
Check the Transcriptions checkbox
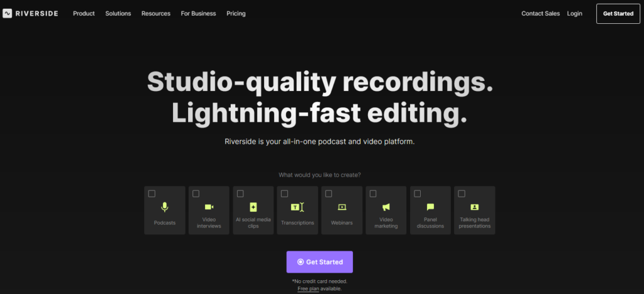[x=285, y=193]
